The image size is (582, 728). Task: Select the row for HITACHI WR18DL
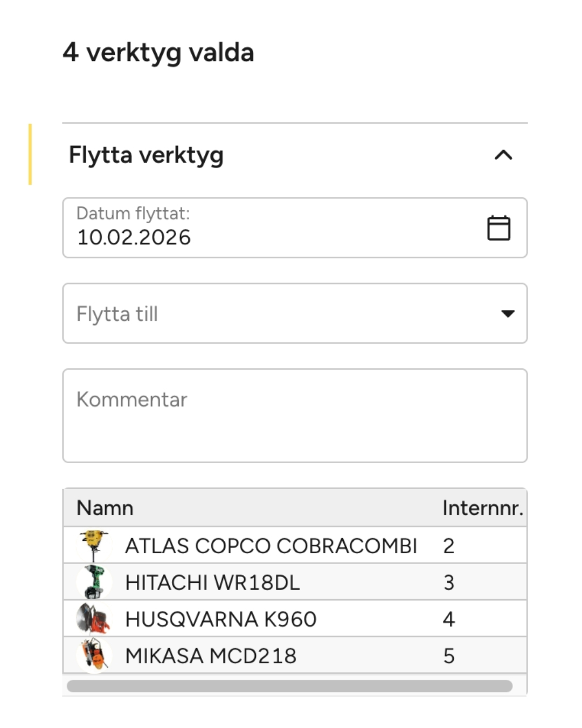pos(242,581)
